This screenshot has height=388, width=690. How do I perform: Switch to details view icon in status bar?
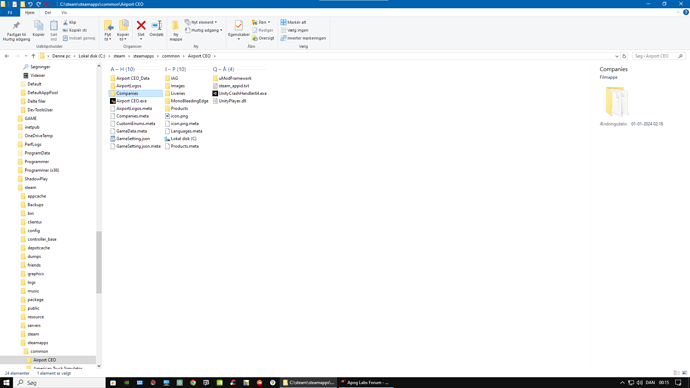[677, 373]
